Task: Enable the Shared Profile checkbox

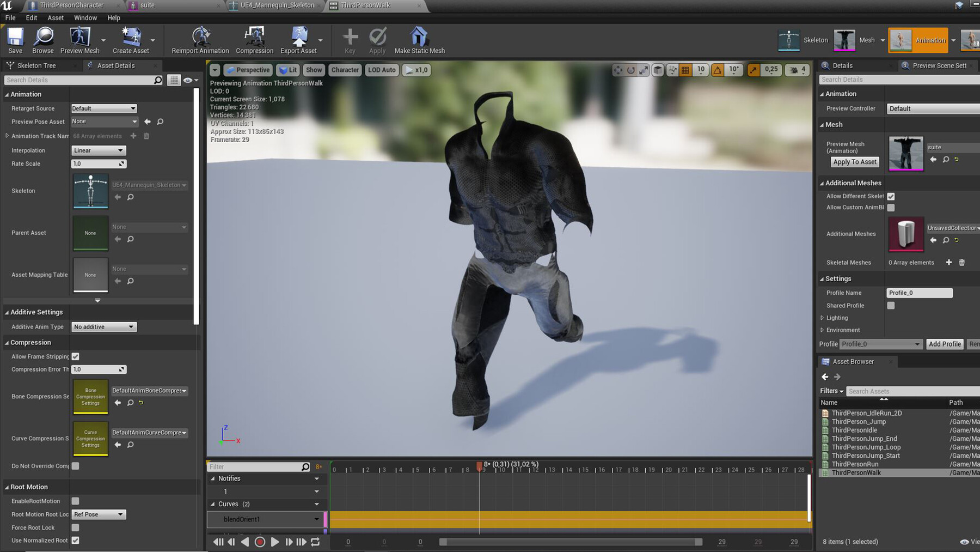Action: (x=891, y=306)
